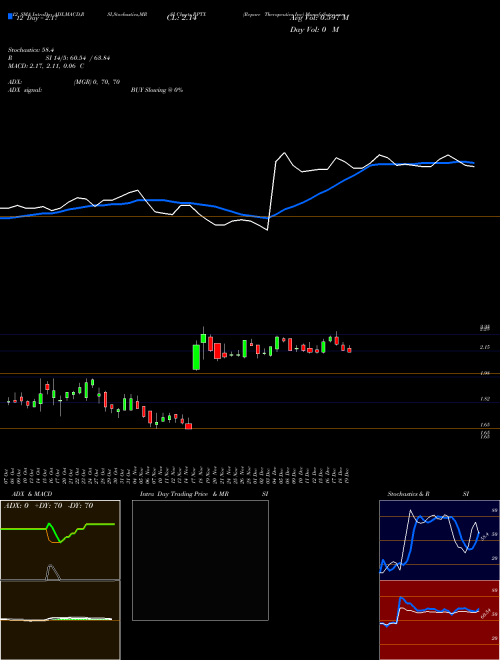Select the 'BUY Slowing @ 0%' signal text
The height and width of the screenshot is (660, 500).
157,90
